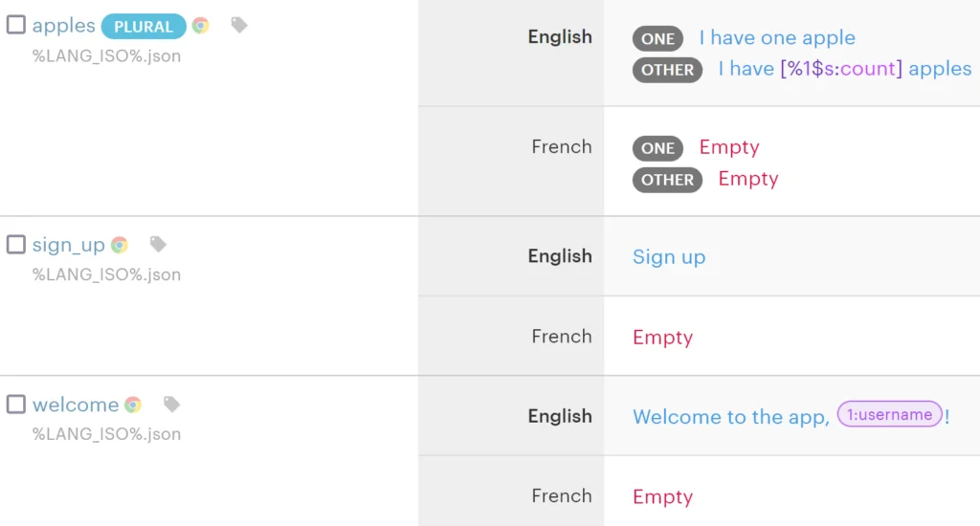Click the 1:username placeholder in the welcome translation
The width and height of the screenshot is (980, 526).
pos(889,415)
